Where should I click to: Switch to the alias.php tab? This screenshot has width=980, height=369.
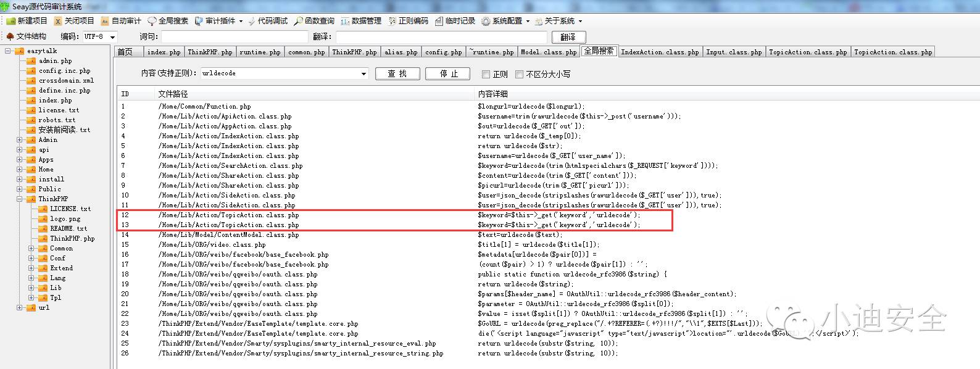click(401, 52)
